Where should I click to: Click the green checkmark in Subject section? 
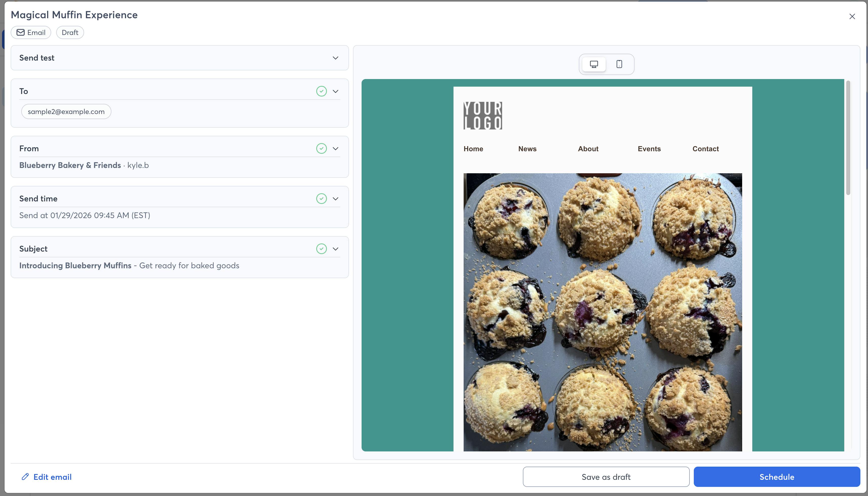coord(321,249)
